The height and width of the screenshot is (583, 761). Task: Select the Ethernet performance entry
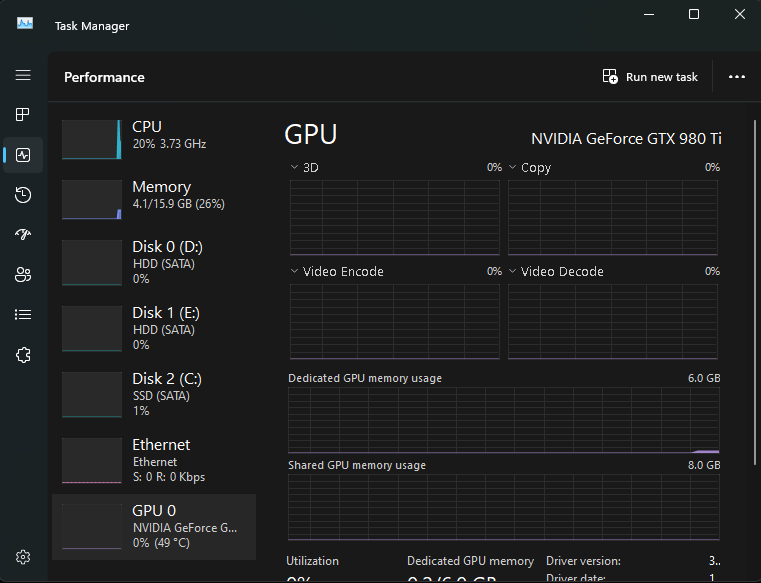coord(154,460)
